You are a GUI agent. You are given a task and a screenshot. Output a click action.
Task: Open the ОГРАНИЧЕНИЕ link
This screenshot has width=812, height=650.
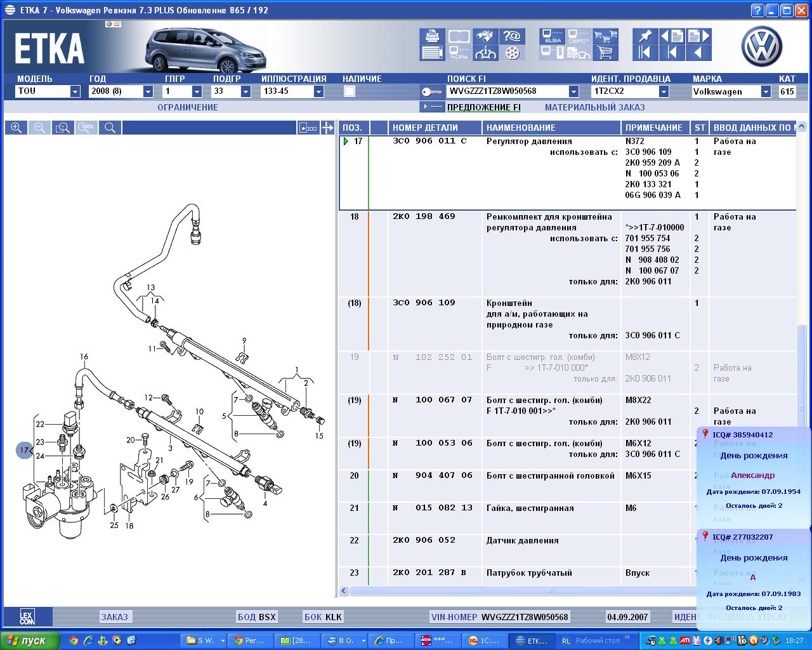(188, 107)
